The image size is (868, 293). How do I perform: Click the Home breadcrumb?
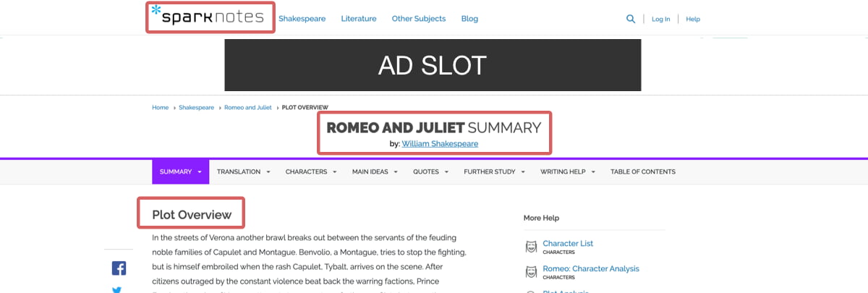coord(160,107)
